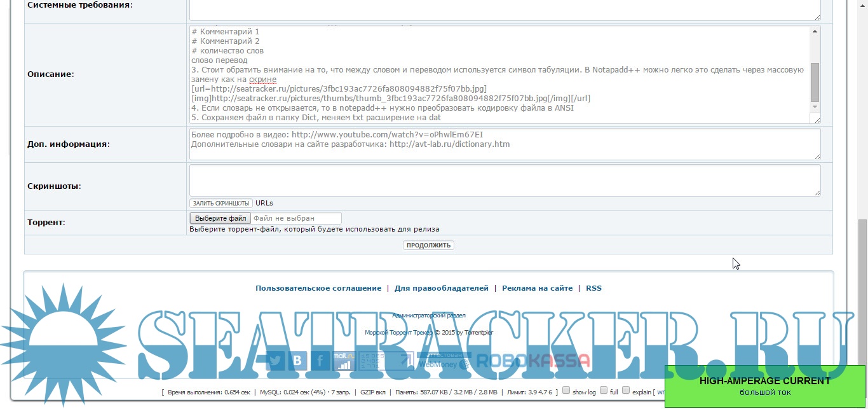Click the 'Залить скриншоты' upload button

pos(220,203)
